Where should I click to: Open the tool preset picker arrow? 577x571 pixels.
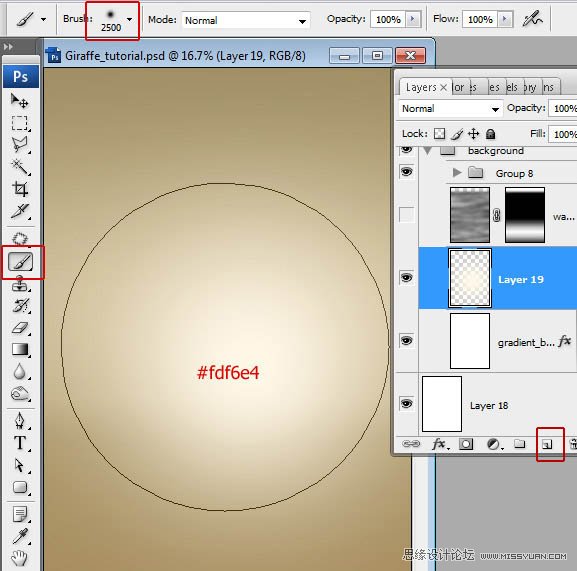pyautogui.click(x=43, y=19)
